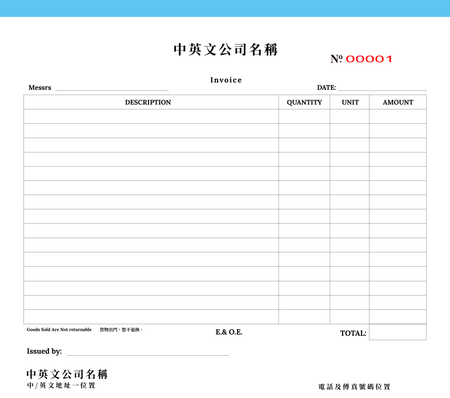Select the QUANTITY column header
The width and height of the screenshot is (450, 398).
[304, 102]
